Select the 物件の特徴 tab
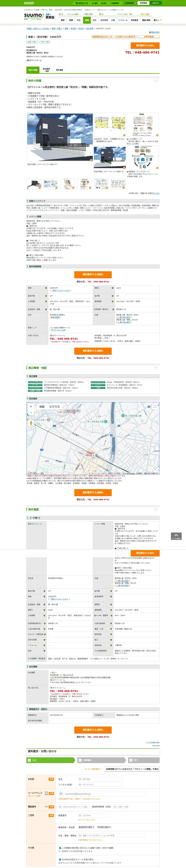 (x=33, y=70)
